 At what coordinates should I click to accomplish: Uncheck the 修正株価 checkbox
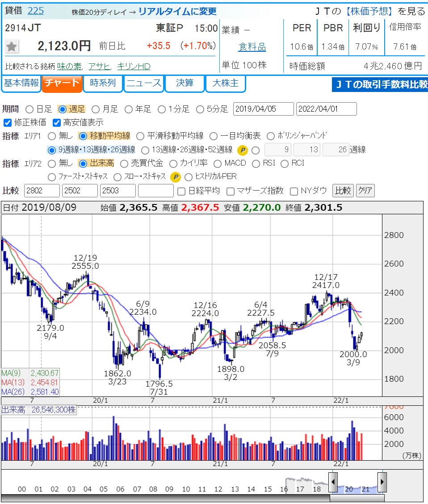tap(7, 122)
